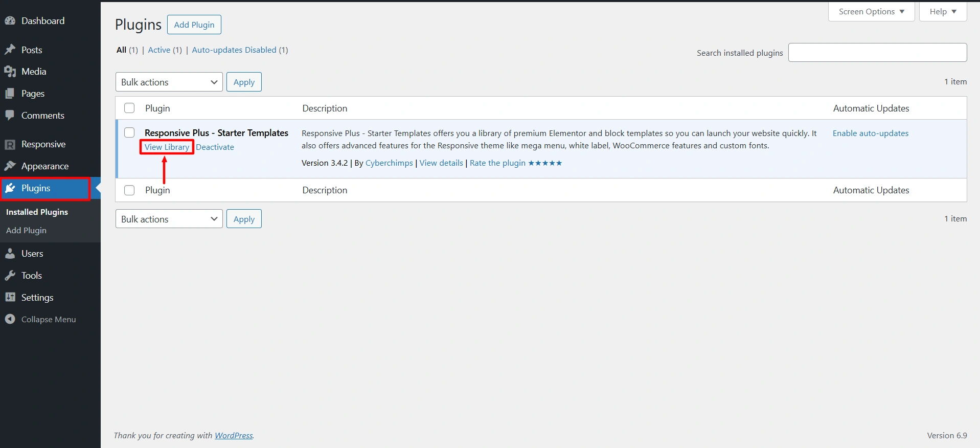
Task: Click the Automatic Updates column header
Action: click(871, 108)
